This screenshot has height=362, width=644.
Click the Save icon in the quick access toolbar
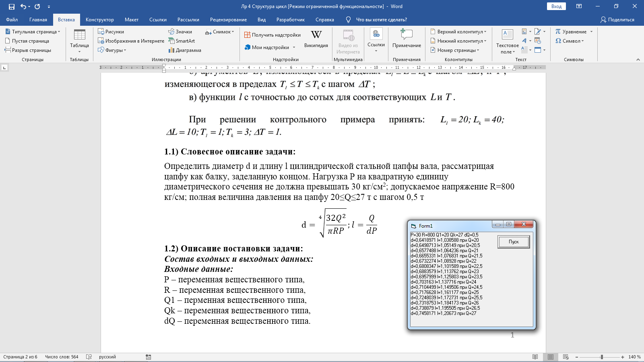tap(11, 6)
